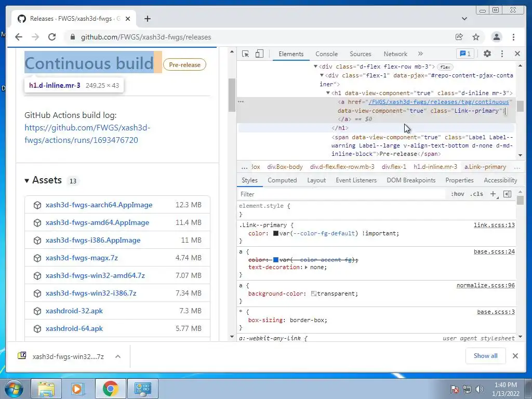
Task: Open Windows Start menu
Action: click(x=14, y=389)
